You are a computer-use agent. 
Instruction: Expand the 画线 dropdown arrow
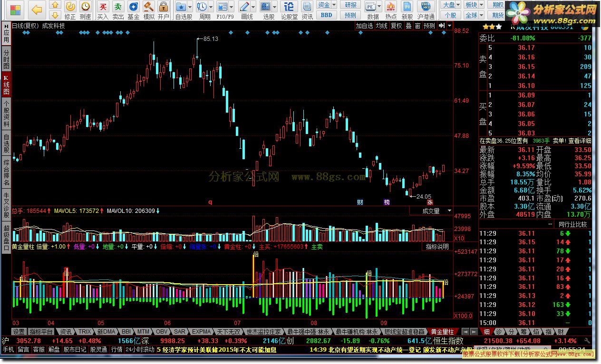click(x=253, y=7)
